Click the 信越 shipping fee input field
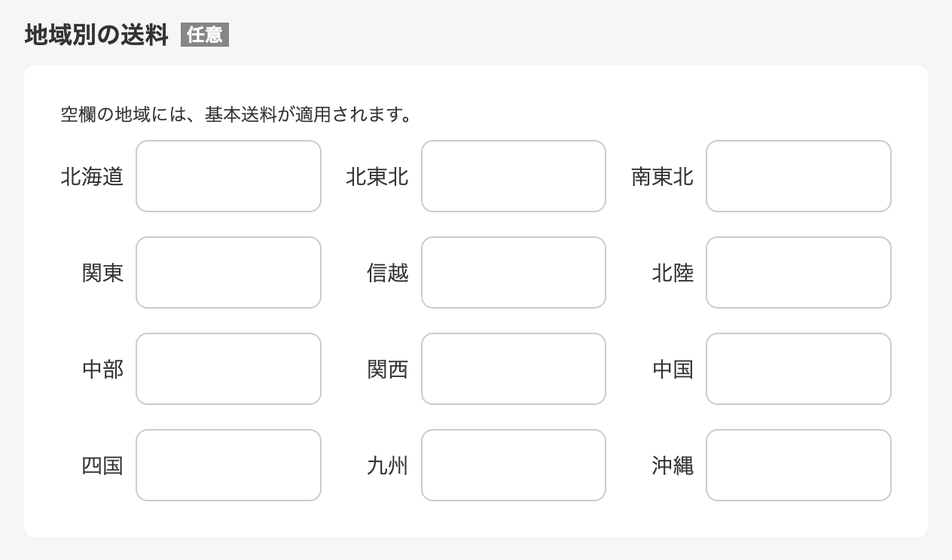952x560 pixels. pos(513,272)
